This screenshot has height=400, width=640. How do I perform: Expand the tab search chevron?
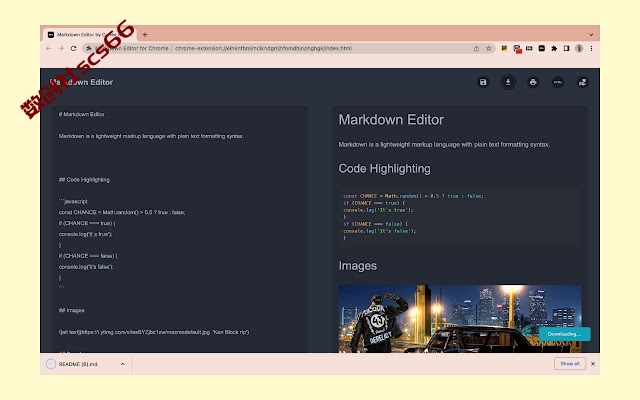click(x=591, y=35)
